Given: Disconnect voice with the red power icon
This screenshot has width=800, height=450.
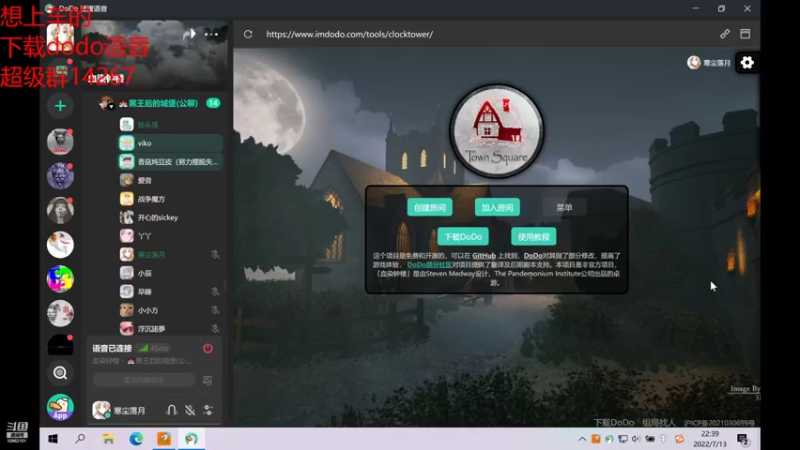Looking at the screenshot, I should [x=208, y=348].
